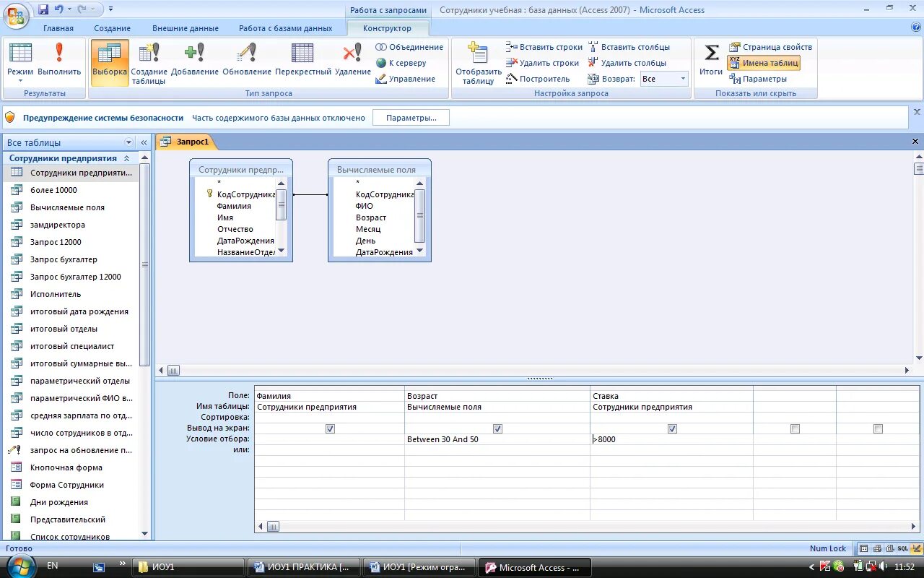924x578 pixels.
Task: Open Windows Start button
Action: [22, 566]
